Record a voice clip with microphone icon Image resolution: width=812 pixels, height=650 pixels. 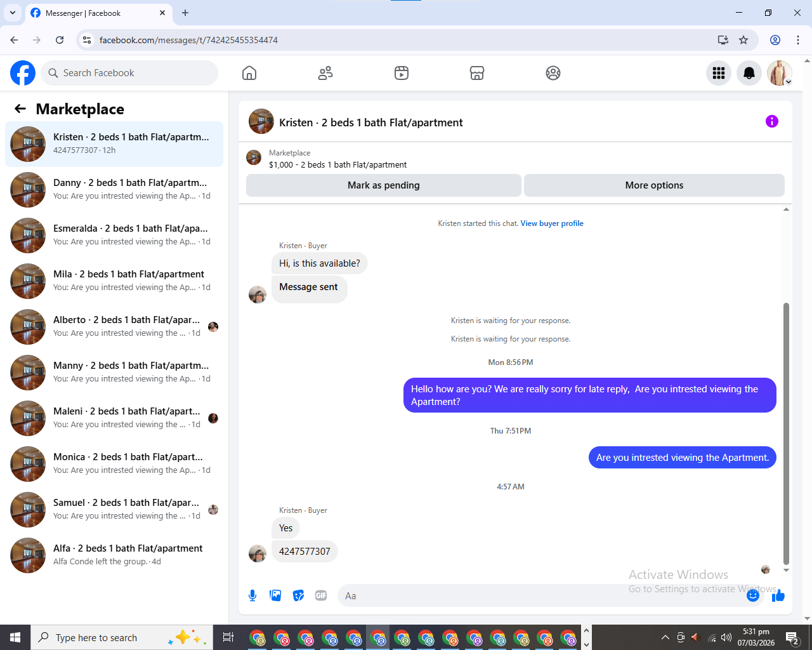252,595
